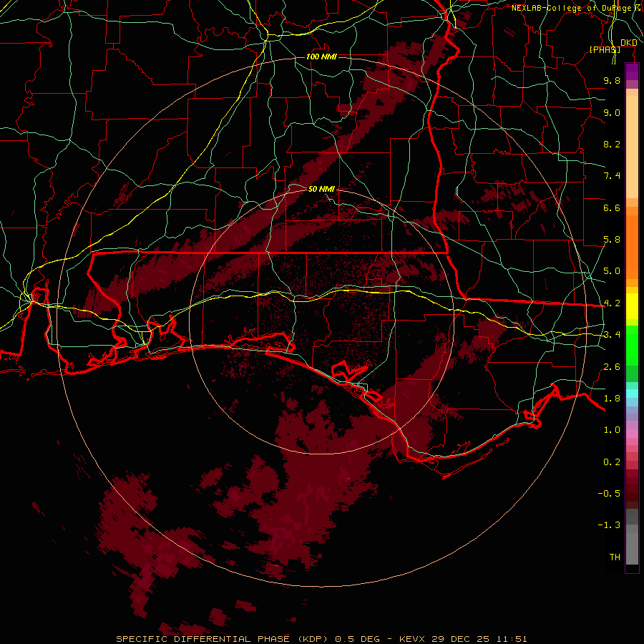Pick the yellow segment of color bar

click(632, 306)
